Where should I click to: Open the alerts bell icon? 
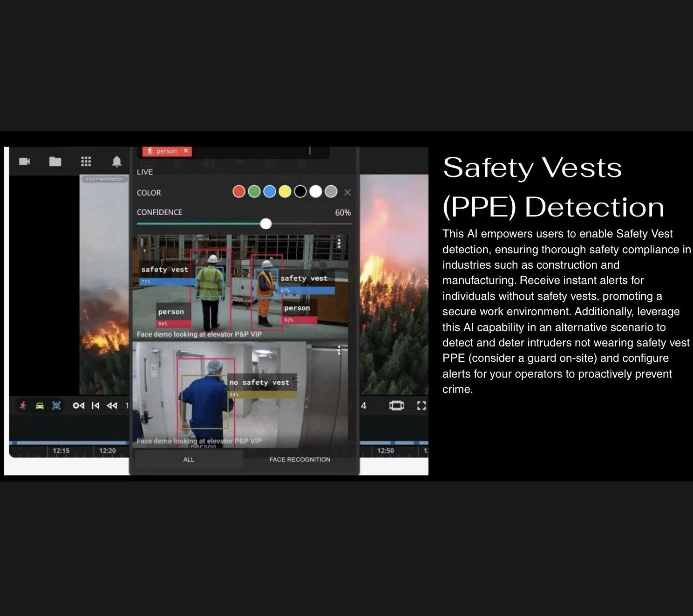116,161
